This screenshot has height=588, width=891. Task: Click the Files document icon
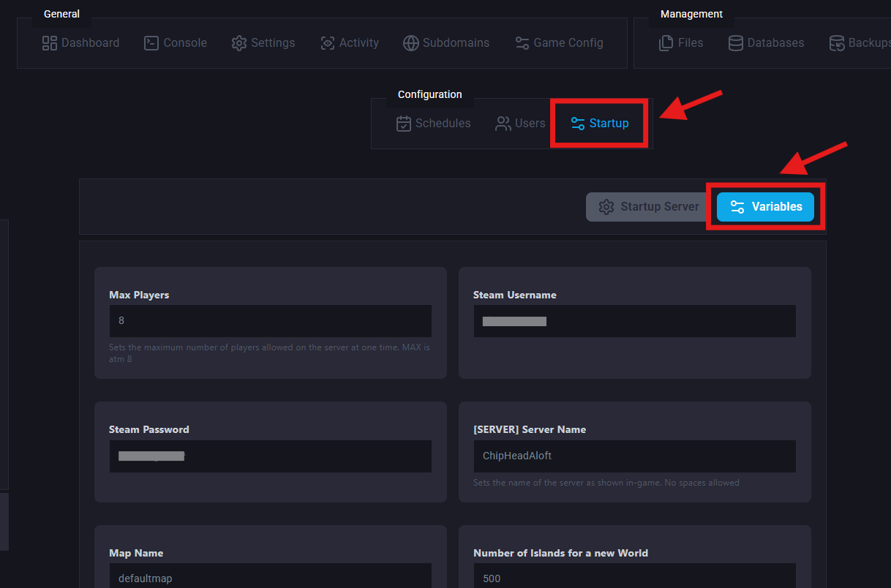[x=666, y=43]
